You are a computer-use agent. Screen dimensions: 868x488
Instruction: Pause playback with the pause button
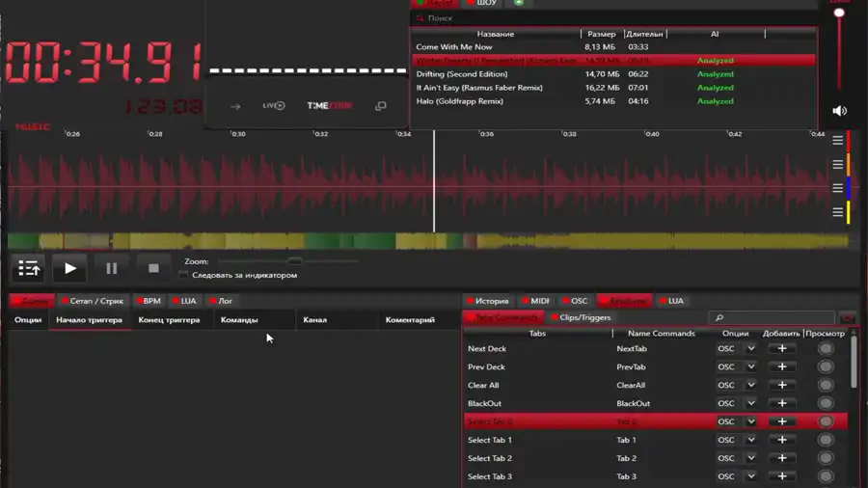(x=112, y=268)
